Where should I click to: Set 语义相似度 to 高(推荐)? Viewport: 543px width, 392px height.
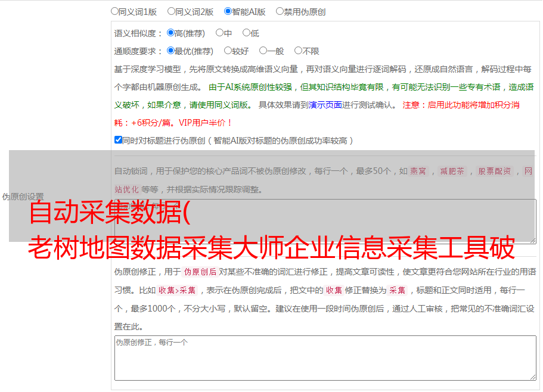(x=170, y=33)
